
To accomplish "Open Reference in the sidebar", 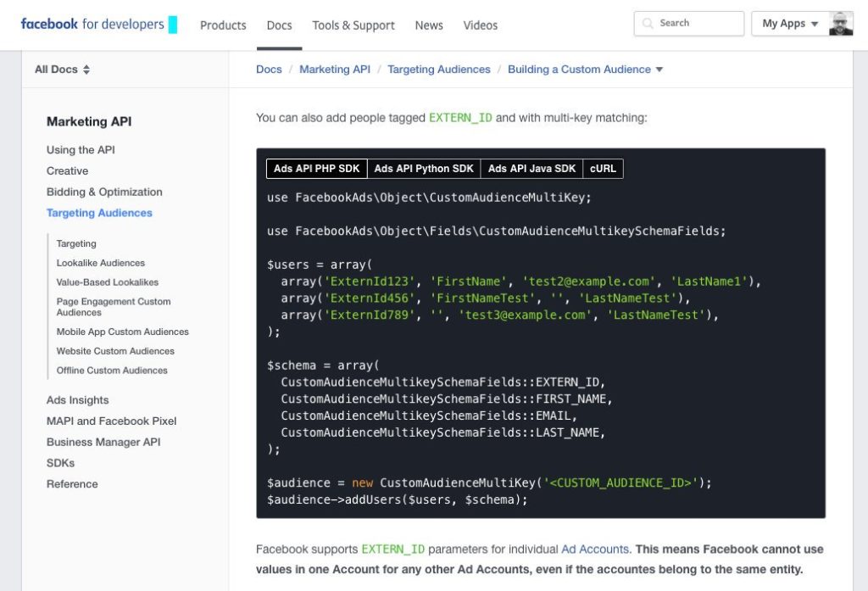I will click(x=72, y=484).
